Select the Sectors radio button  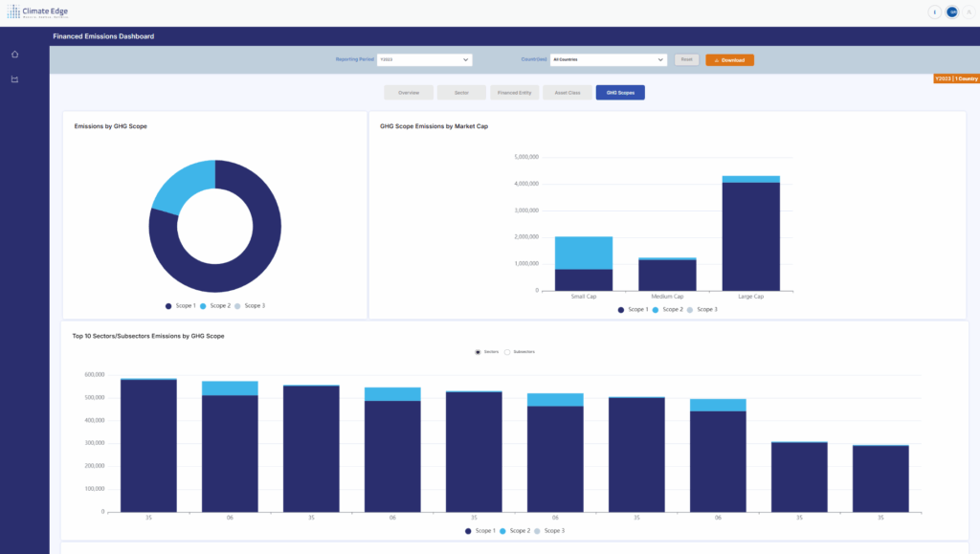pyautogui.click(x=479, y=352)
